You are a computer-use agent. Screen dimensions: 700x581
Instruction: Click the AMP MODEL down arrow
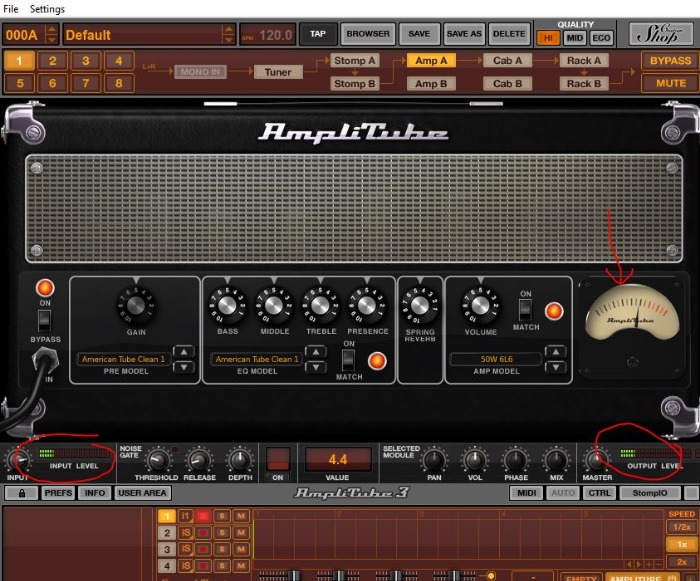[x=555, y=367]
